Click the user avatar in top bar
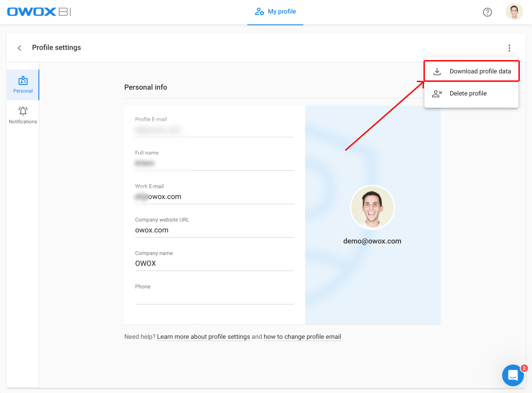 tap(514, 12)
